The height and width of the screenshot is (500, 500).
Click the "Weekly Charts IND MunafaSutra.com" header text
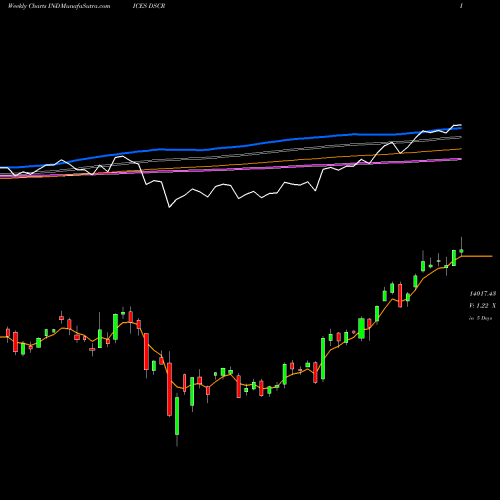59,6
